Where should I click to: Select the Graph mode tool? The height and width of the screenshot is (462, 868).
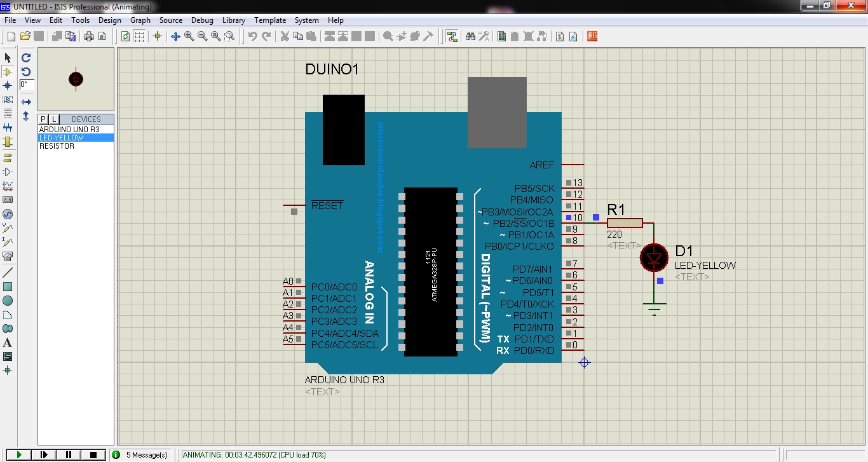click(8, 185)
